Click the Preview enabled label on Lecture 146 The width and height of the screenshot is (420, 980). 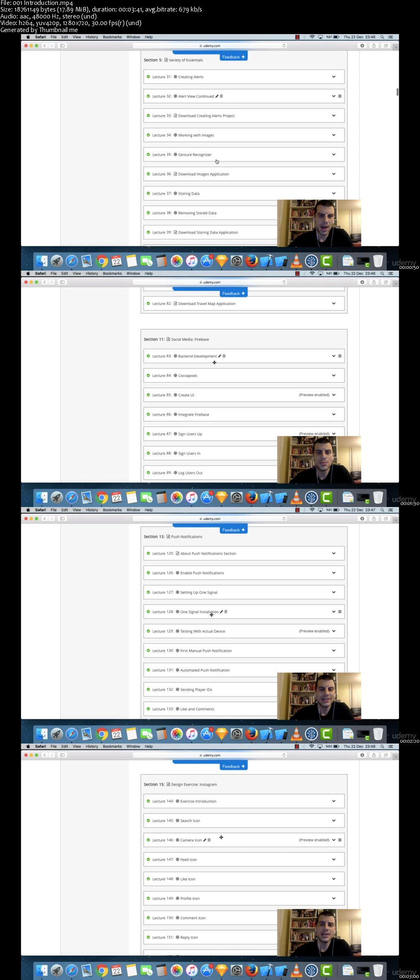point(314,840)
